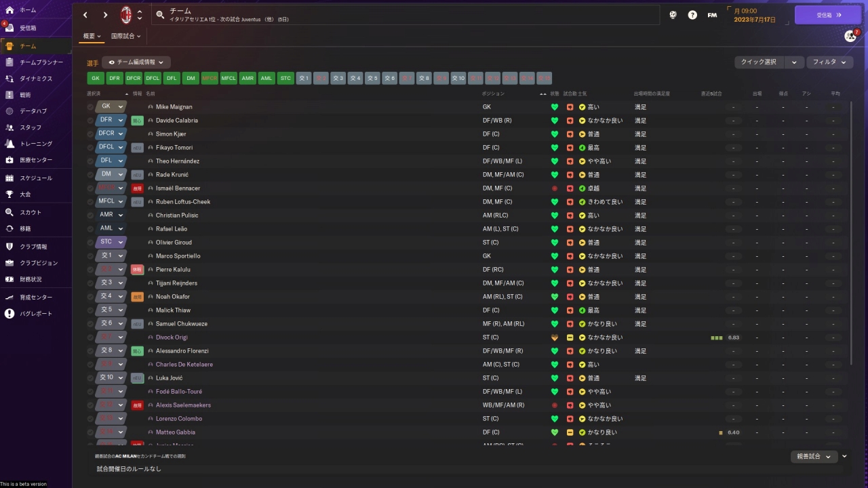868x488 pixels.
Task: Open the Scouting (スカウト) sidebar icon
Action: click(x=9, y=212)
